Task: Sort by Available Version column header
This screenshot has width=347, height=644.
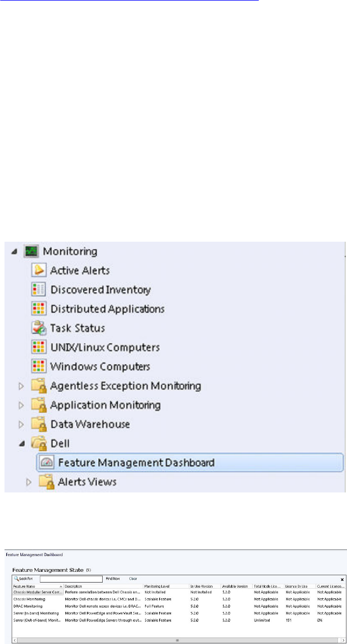Action: (x=237, y=586)
